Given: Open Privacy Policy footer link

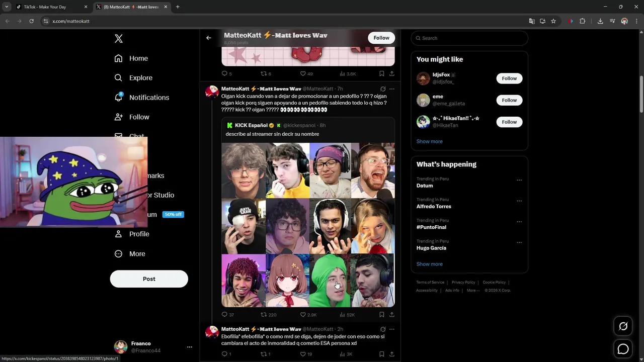Looking at the screenshot, I should tap(463, 283).
